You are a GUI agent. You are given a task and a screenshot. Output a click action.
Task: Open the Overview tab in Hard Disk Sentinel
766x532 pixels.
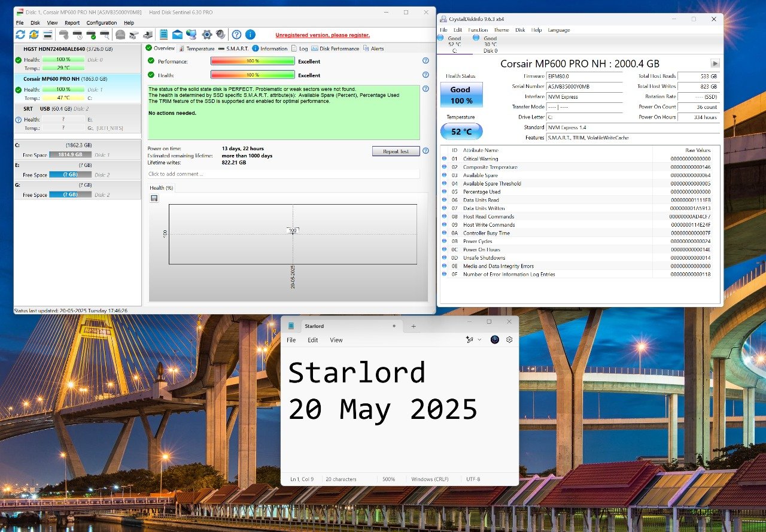[x=160, y=48]
